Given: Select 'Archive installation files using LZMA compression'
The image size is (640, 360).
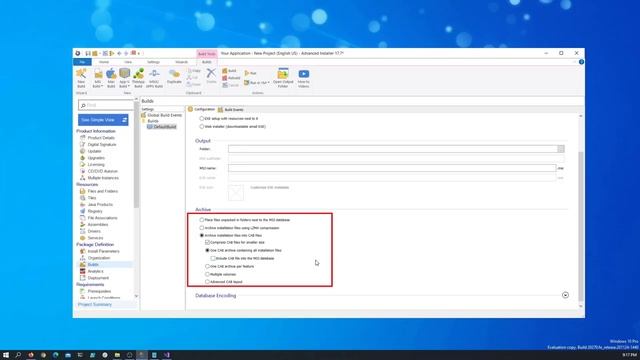Looking at the screenshot, I should (x=202, y=228).
